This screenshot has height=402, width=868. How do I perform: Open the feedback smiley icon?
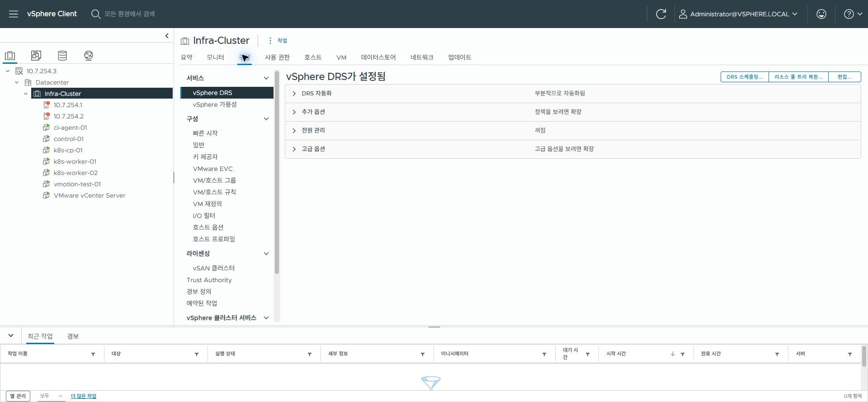click(821, 14)
